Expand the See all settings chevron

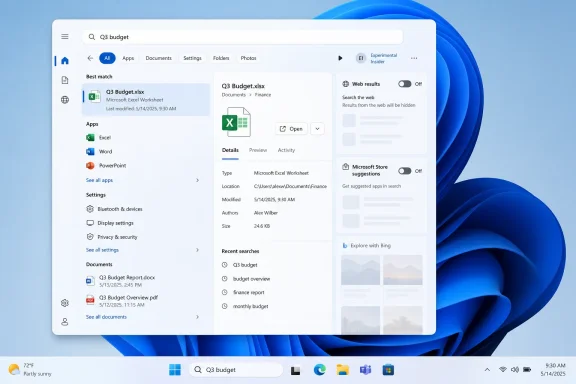click(197, 250)
